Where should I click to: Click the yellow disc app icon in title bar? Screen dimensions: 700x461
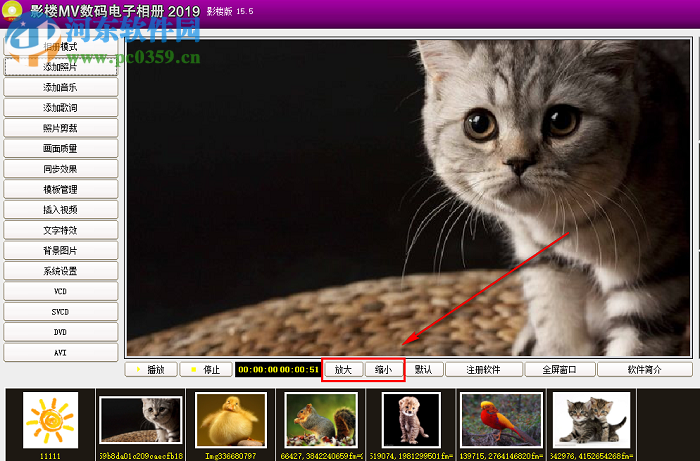pyautogui.click(x=12, y=10)
